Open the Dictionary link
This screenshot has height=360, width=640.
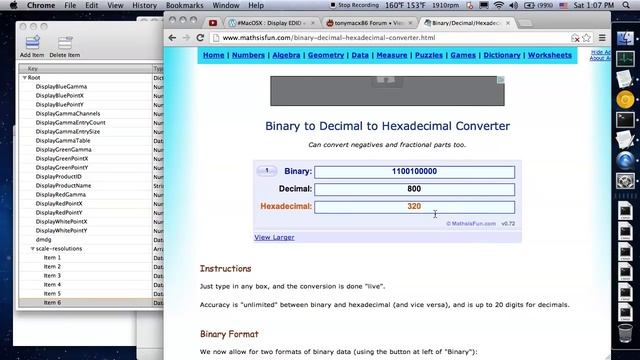pyautogui.click(x=502, y=55)
